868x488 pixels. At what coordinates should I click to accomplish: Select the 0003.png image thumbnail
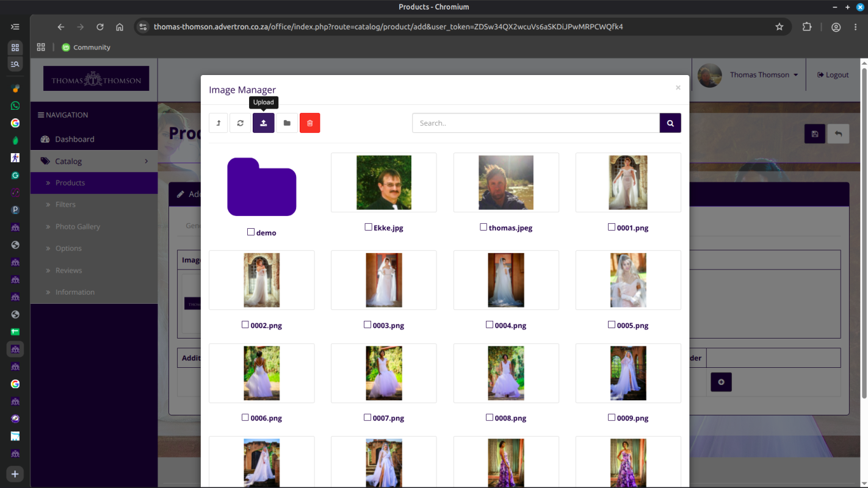[x=384, y=280]
